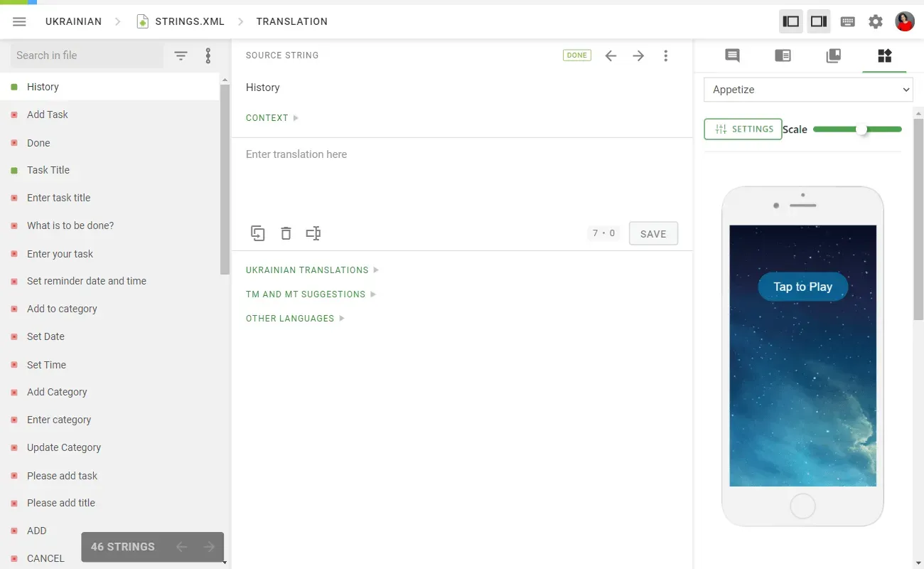Open the hamburger main menu
The height and width of the screenshot is (569, 924).
(x=19, y=21)
